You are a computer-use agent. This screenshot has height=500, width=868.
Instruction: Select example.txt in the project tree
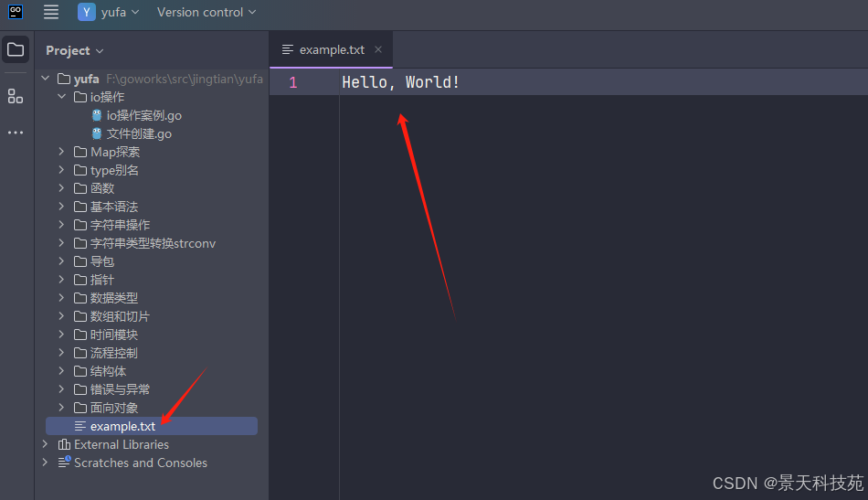pyautogui.click(x=122, y=426)
